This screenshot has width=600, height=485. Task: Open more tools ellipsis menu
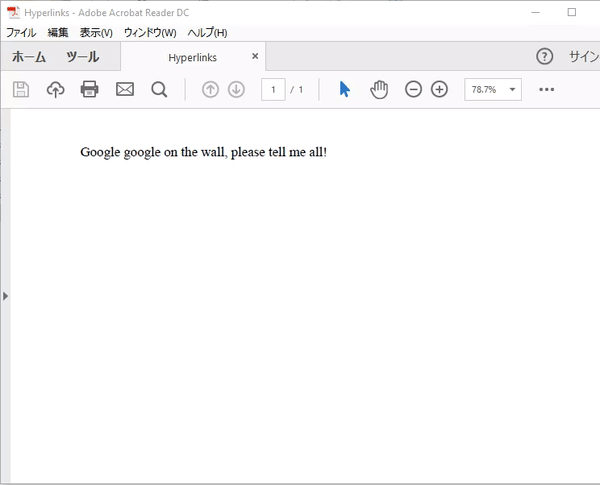[546, 90]
